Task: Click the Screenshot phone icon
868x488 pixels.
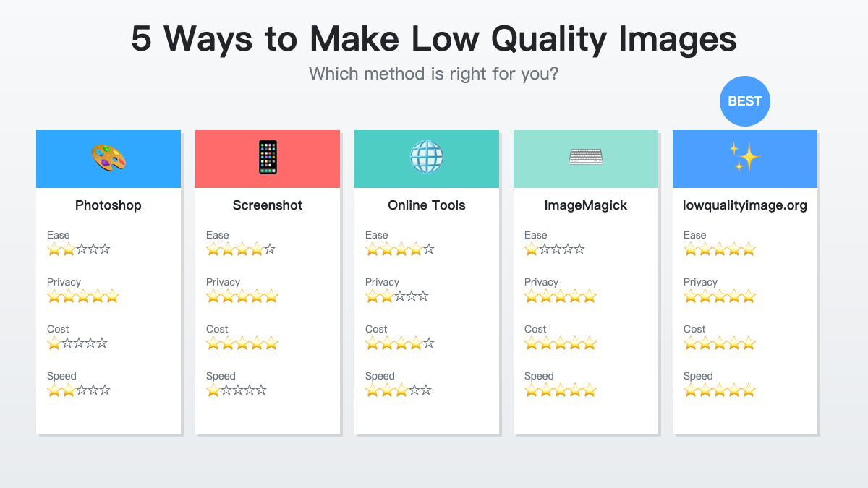Action: (x=268, y=158)
